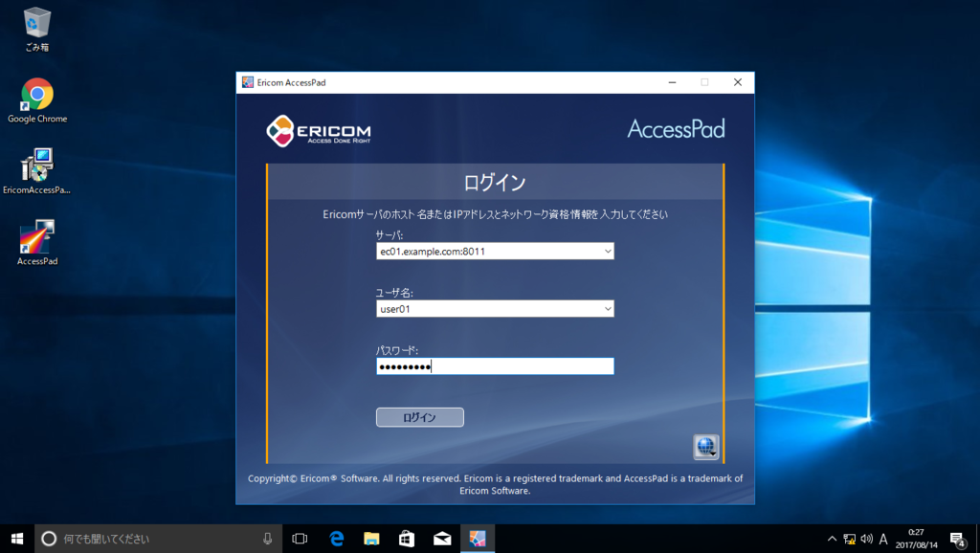Click the Ericom AccessPad title bar icon
The image size is (980, 553).
click(x=248, y=82)
